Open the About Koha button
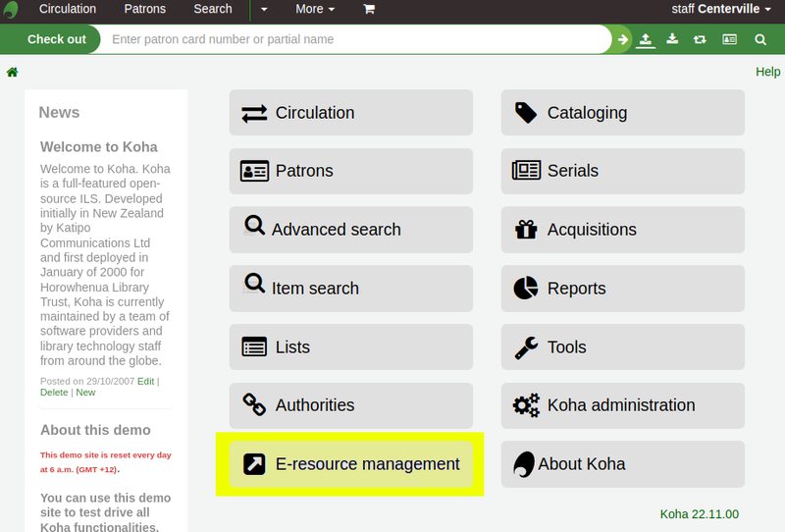 tap(623, 464)
